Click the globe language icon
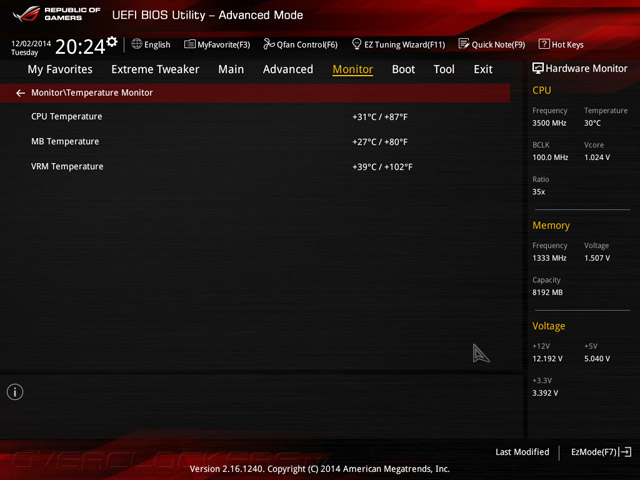The height and width of the screenshot is (480, 640). (x=137, y=44)
